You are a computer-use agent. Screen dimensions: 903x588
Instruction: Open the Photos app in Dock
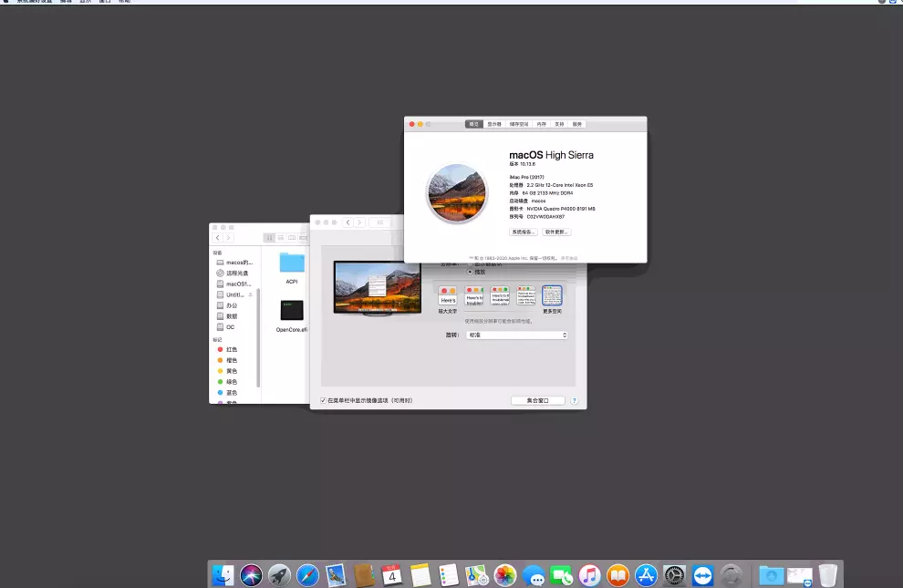click(505, 575)
